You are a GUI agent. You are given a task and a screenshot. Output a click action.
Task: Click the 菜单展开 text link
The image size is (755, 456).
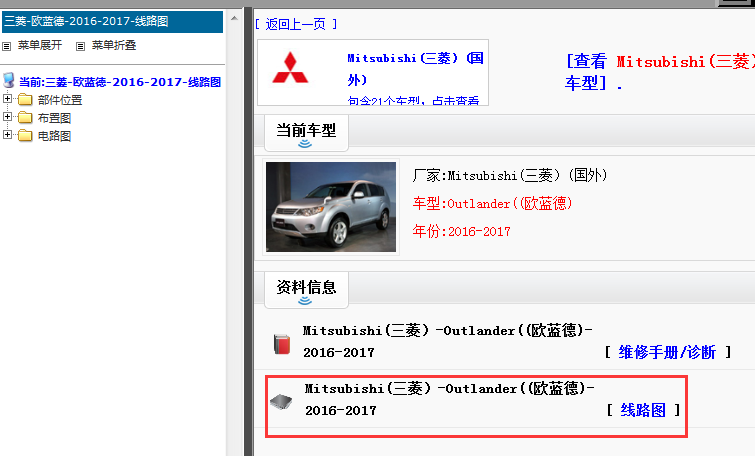(40, 45)
